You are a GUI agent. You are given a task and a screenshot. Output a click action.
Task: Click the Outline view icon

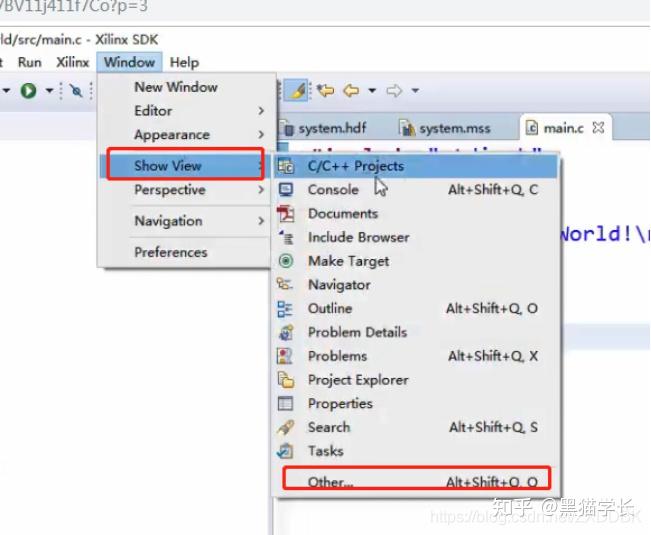click(x=285, y=309)
